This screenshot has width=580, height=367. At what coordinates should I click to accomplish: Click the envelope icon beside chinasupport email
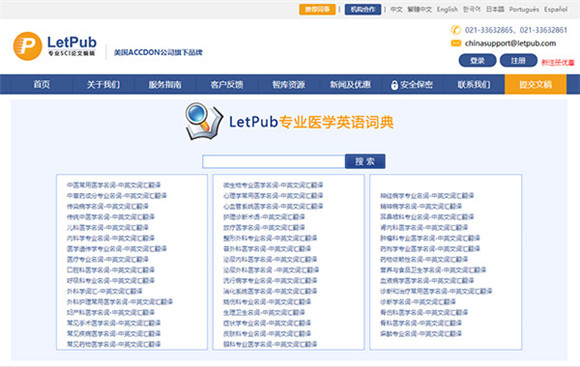(456, 43)
